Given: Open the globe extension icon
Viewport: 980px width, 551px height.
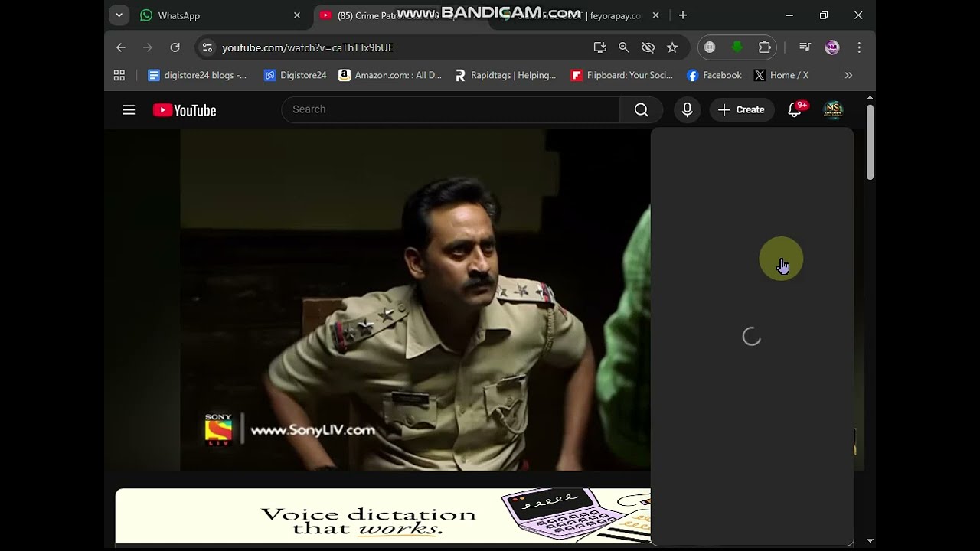Looking at the screenshot, I should 710,47.
